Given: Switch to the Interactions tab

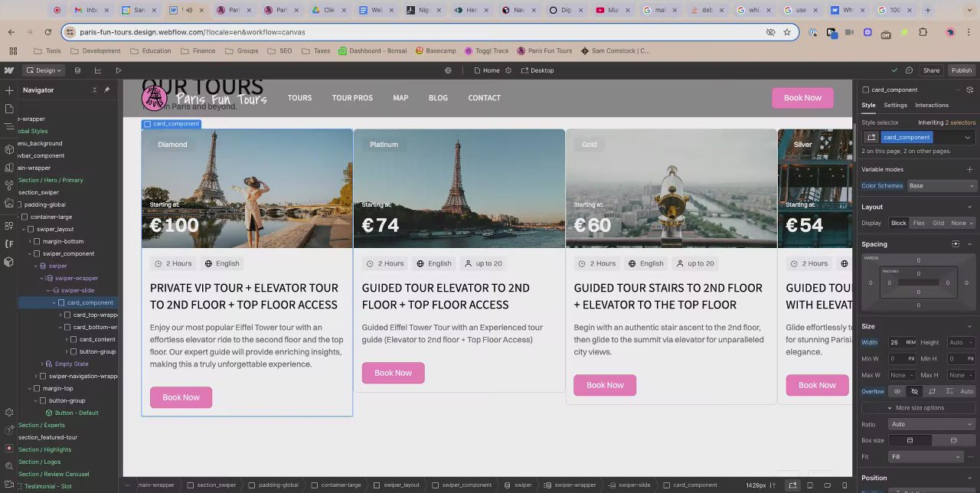Looking at the screenshot, I should 932,106.
